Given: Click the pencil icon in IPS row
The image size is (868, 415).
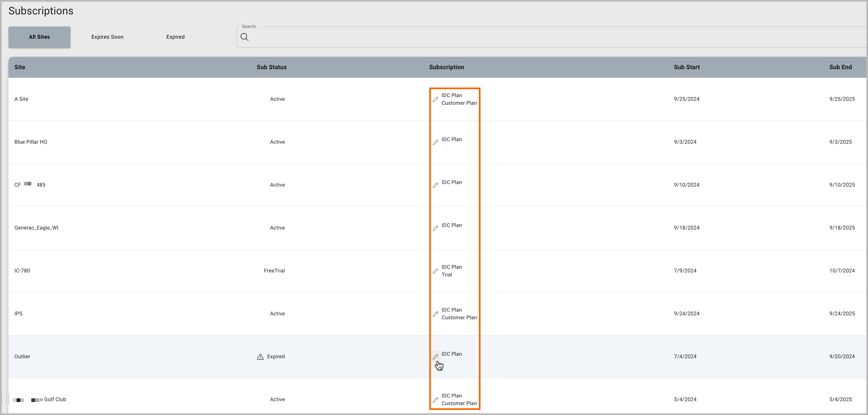Looking at the screenshot, I should click(435, 314).
